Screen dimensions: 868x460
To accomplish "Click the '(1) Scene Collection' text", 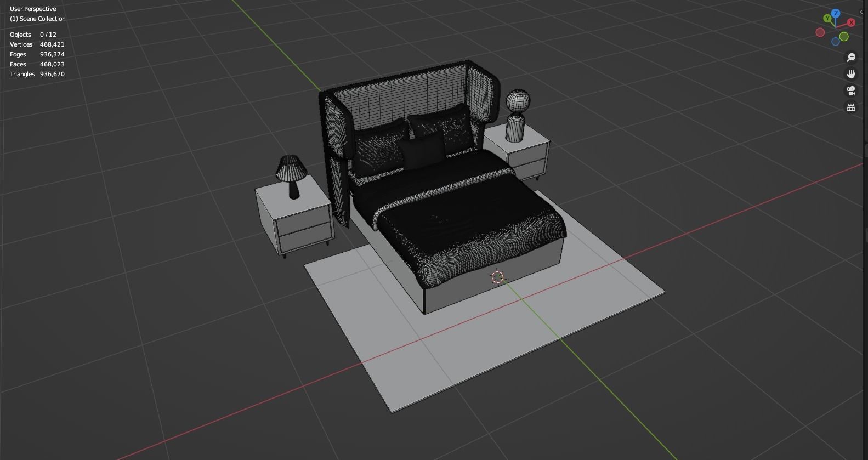I will click(x=38, y=19).
